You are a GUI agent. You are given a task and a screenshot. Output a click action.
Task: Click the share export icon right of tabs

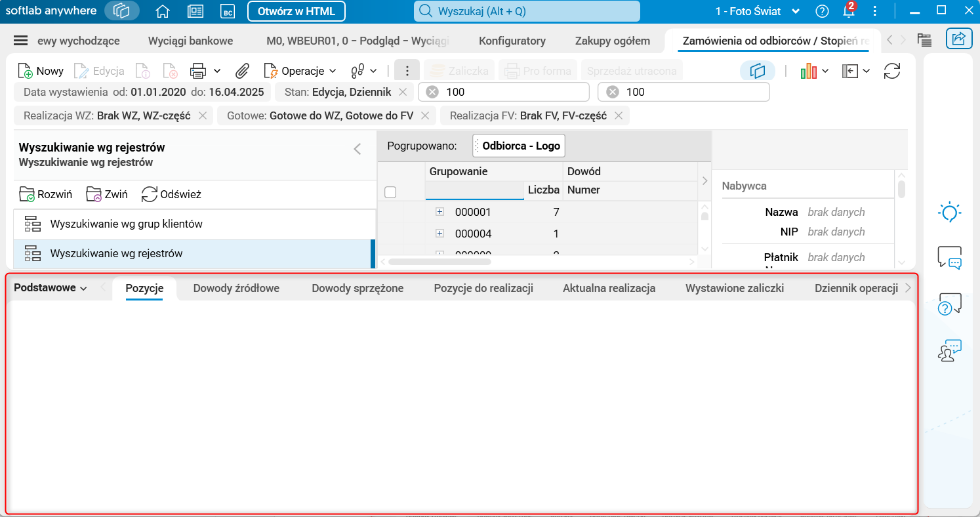point(959,39)
